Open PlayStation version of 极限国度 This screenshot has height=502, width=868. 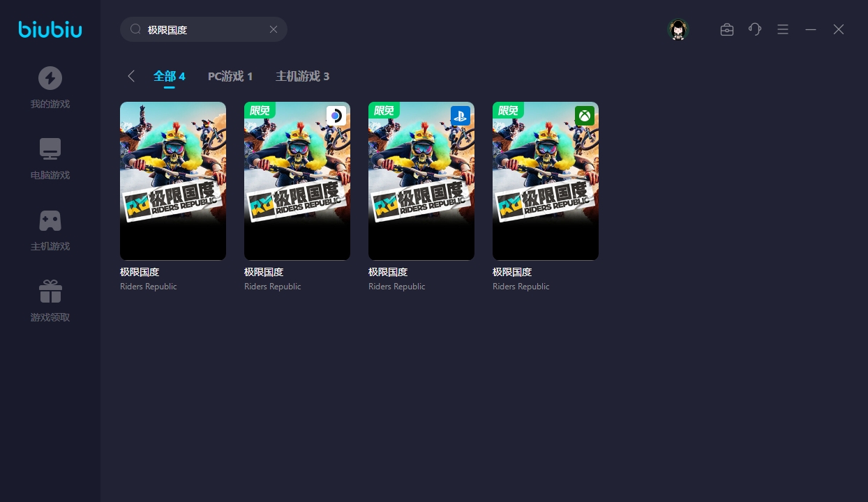(x=421, y=181)
